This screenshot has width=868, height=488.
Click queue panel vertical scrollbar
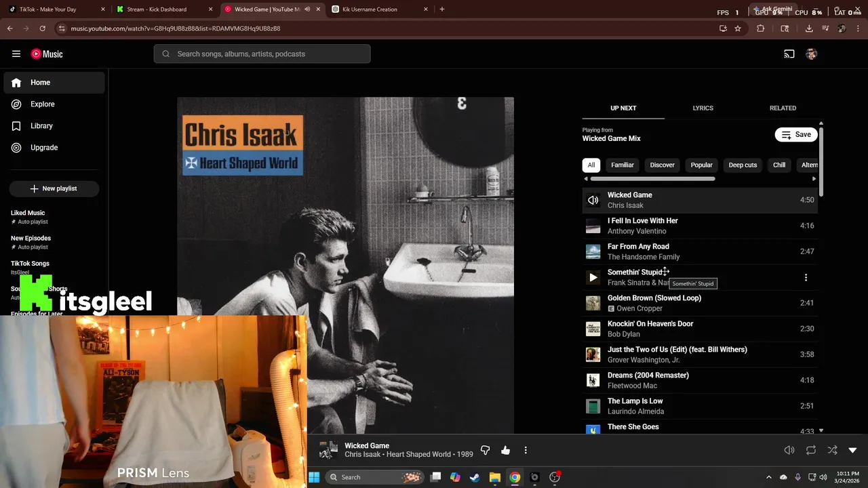(x=821, y=161)
